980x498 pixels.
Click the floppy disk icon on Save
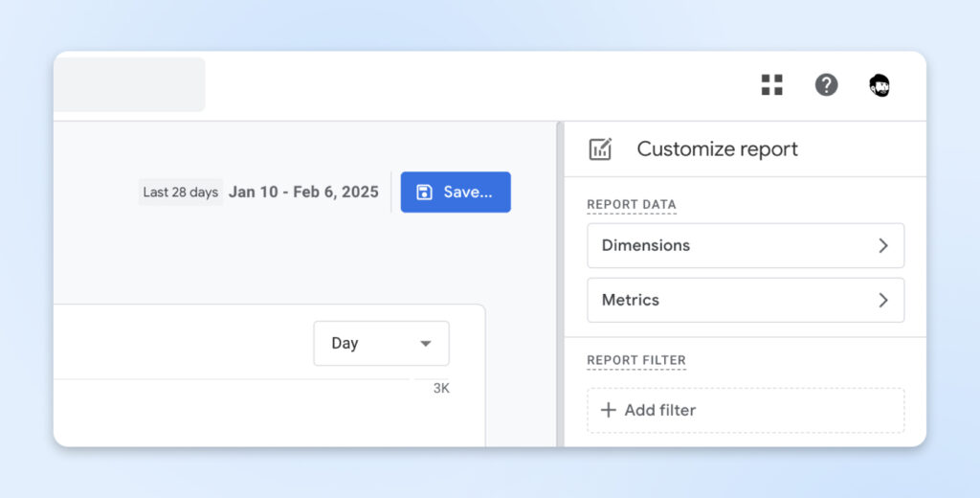[x=425, y=192]
